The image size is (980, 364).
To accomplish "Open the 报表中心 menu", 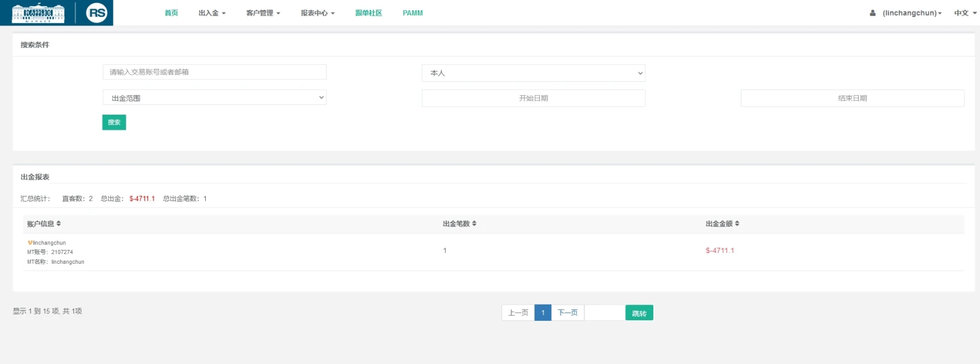I will pos(318,13).
